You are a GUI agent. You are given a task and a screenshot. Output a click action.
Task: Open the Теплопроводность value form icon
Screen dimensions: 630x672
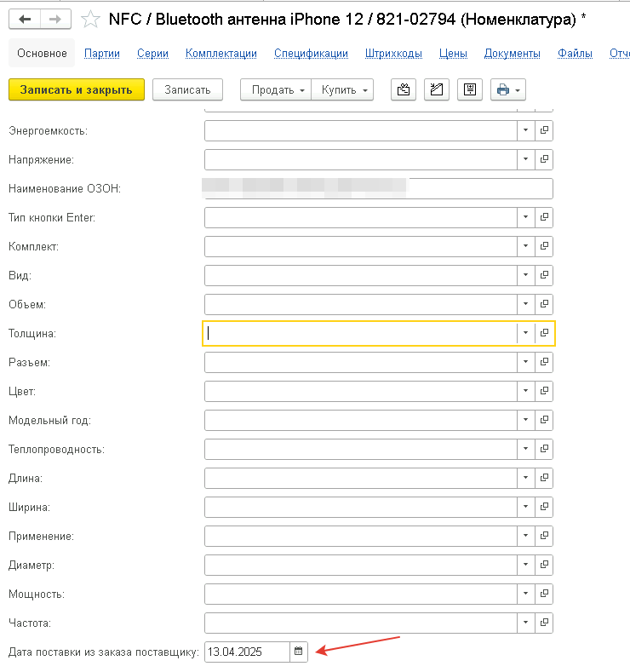[x=544, y=449]
